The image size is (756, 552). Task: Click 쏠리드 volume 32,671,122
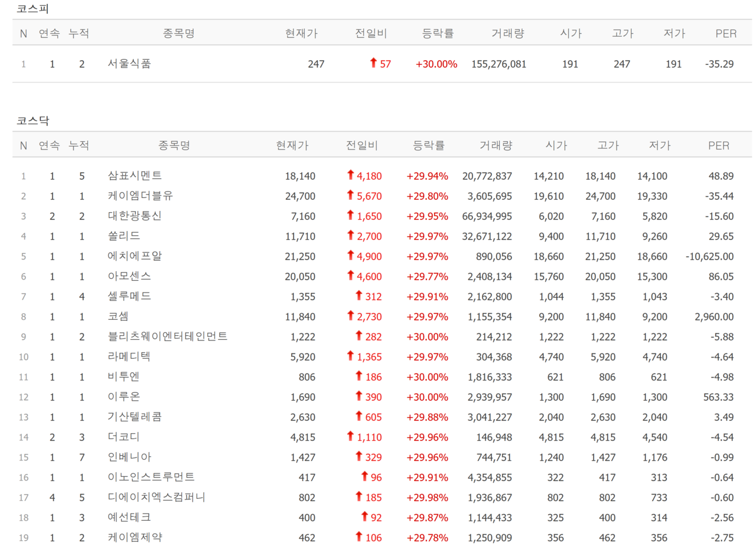coord(487,236)
